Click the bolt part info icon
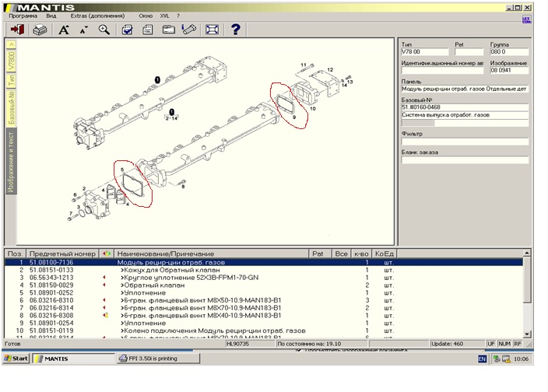 coord(188,30)
